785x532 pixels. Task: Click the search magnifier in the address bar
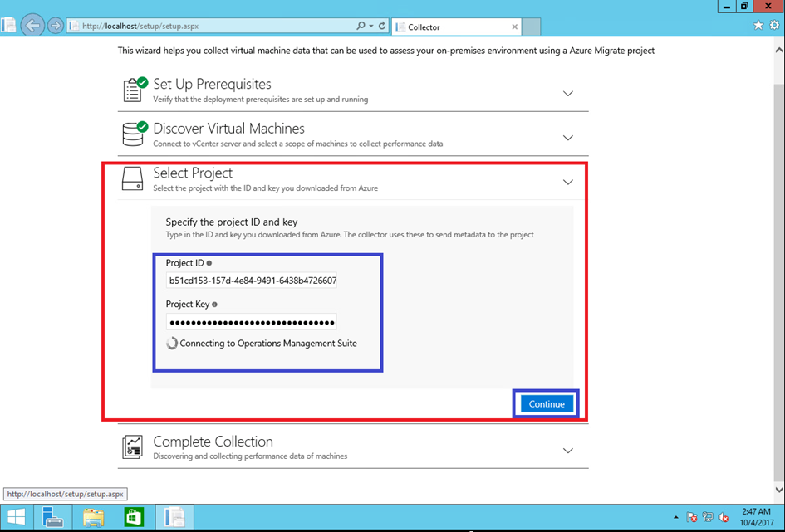click(x=361, y=26)
